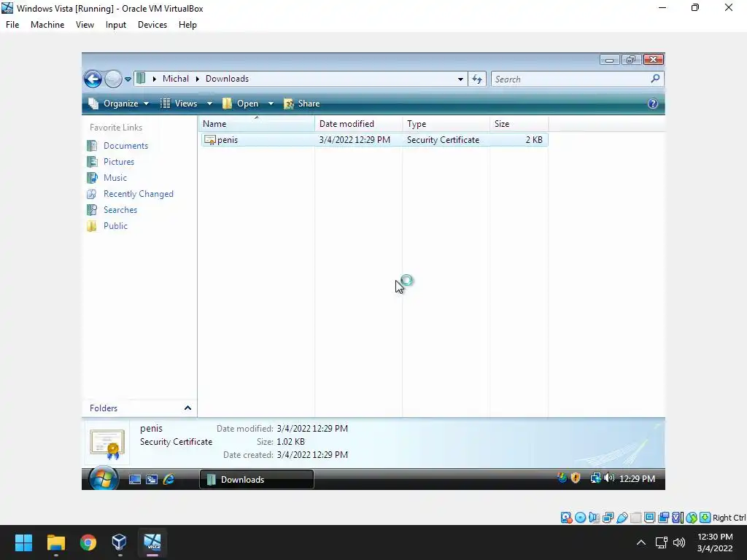747x560 pixels.
Task: Click VirtualBox optical disk status icon
Action: (580, 518)
